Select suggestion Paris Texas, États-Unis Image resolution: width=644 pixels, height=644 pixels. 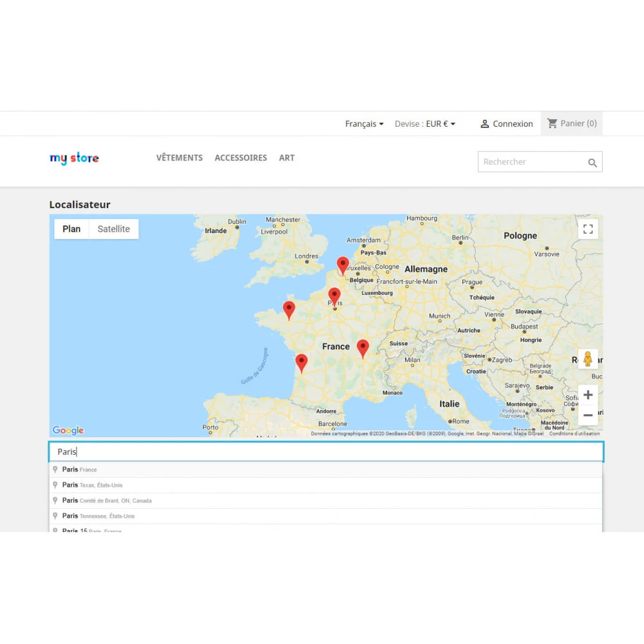(326, 485)
